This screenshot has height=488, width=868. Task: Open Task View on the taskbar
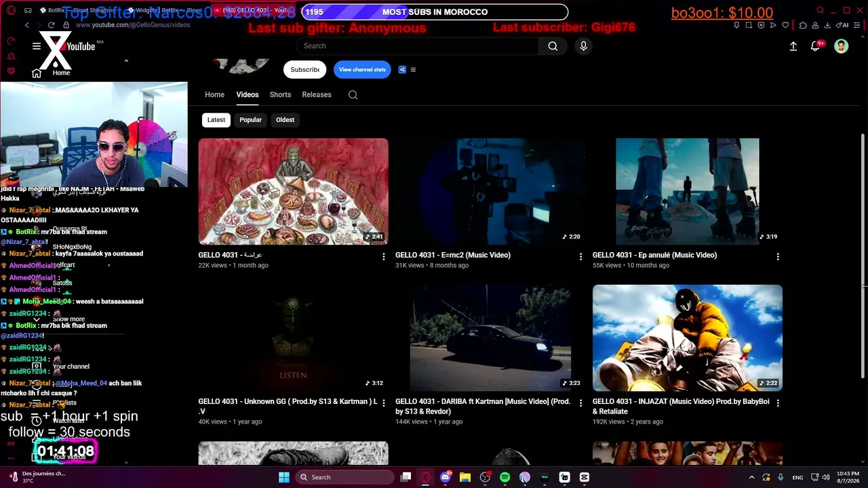point(406,477)
